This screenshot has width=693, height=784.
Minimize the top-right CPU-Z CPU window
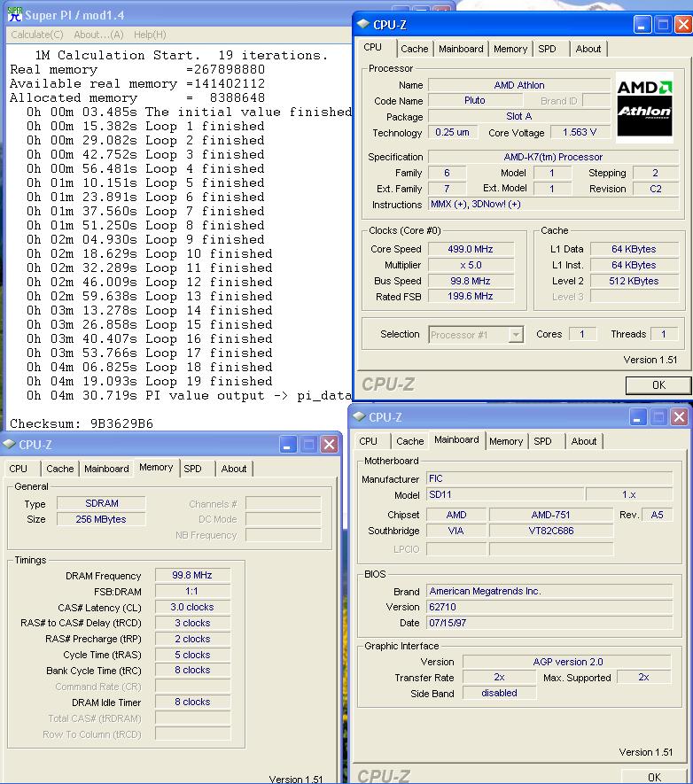click(642, 25)
